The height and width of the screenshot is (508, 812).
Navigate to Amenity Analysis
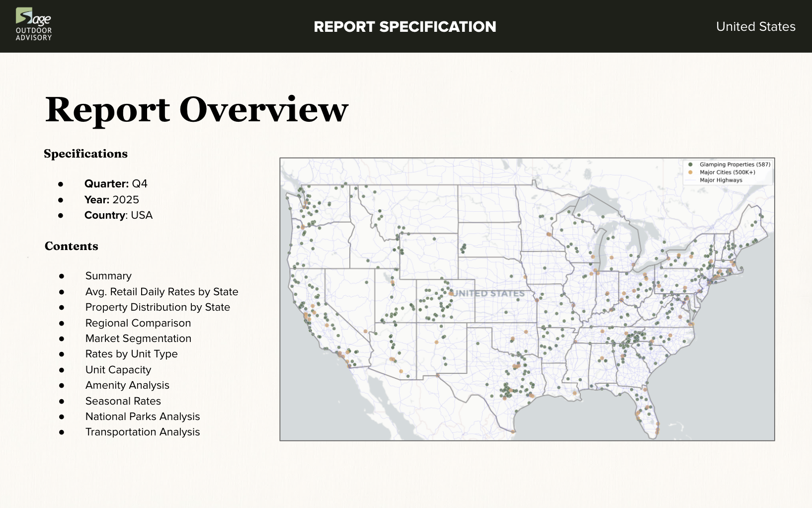(x=127, y=385)
